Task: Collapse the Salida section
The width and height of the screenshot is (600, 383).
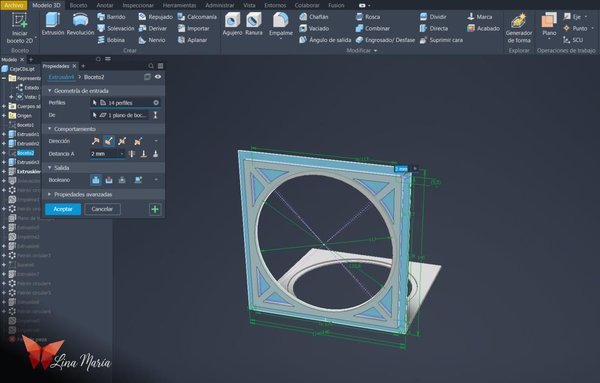Action: [49, 168]
